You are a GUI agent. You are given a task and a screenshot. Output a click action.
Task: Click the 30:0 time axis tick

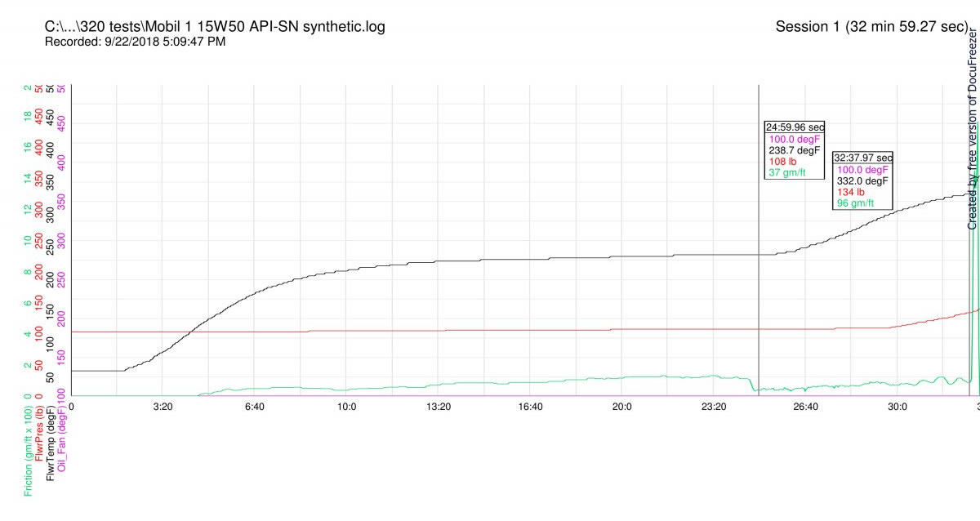click(898, 406)
